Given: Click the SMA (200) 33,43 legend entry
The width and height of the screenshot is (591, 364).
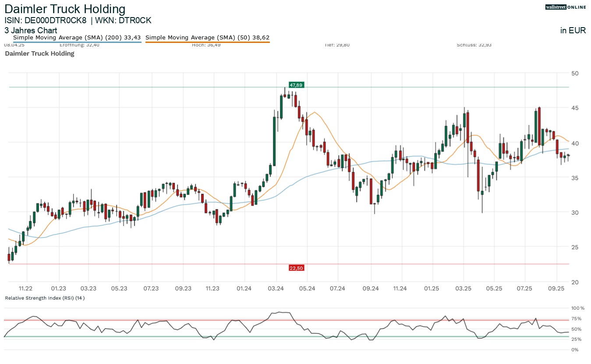Looking at the screenshot, I should (77, 38).
